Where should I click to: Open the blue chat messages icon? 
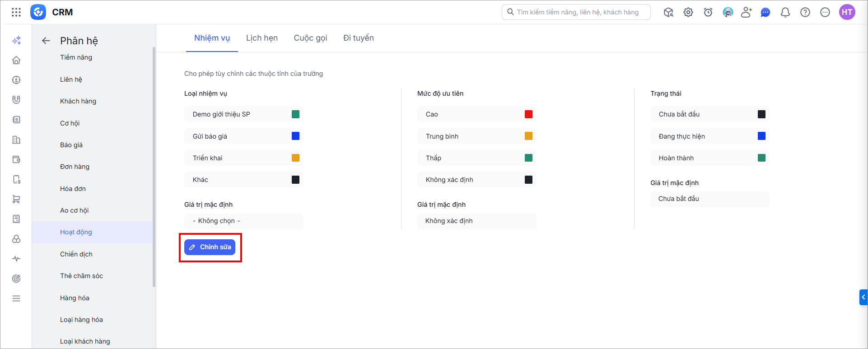click(765, 12)
